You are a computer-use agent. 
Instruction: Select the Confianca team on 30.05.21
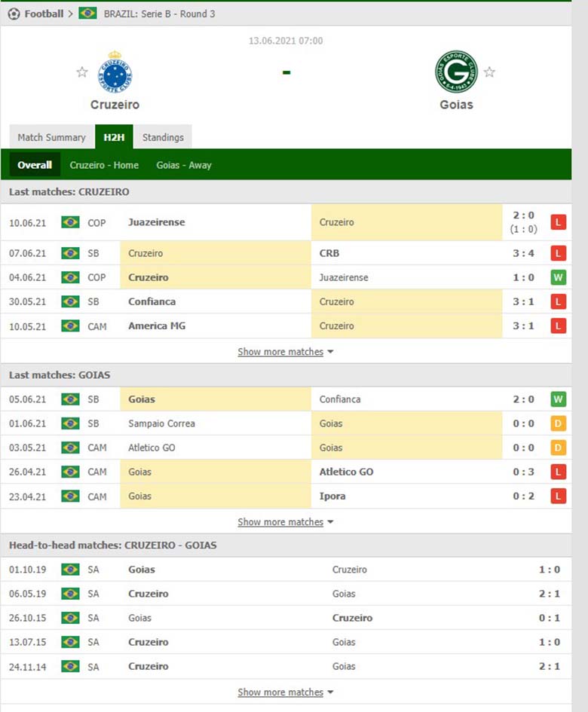pos(152,301)
